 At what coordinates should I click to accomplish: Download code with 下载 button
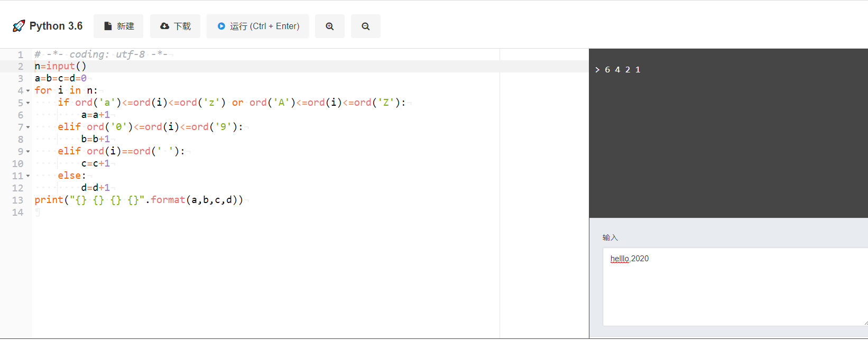[x=175, y=26]
